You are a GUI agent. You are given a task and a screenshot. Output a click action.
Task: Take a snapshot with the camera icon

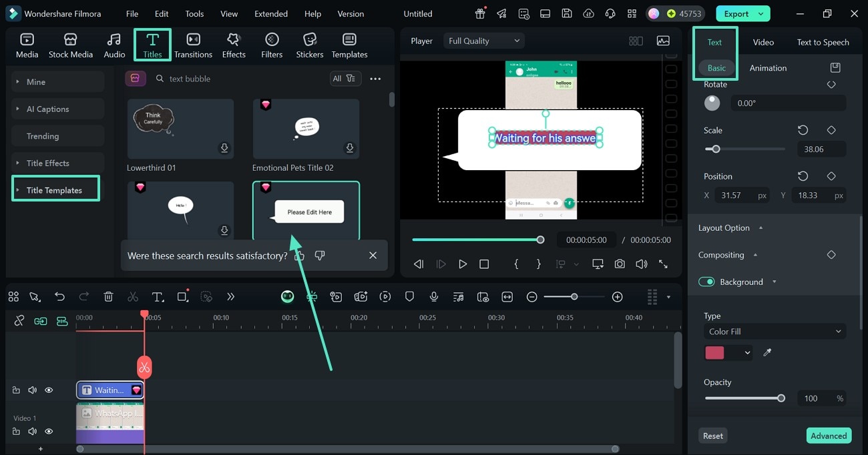pyautogui.click(x=620, y=264)
